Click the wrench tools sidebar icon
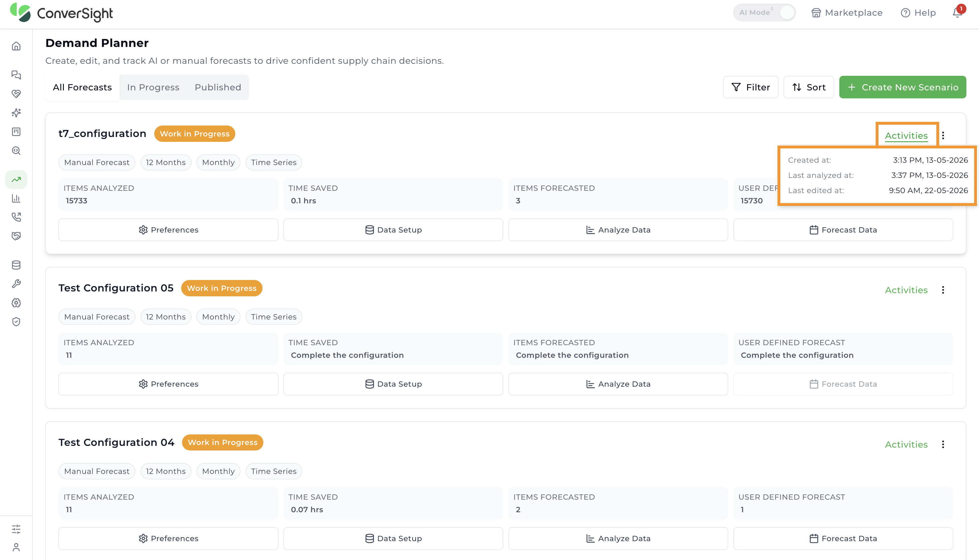The width and height of the screenshot is (979, 560). (x=16, y=284)
